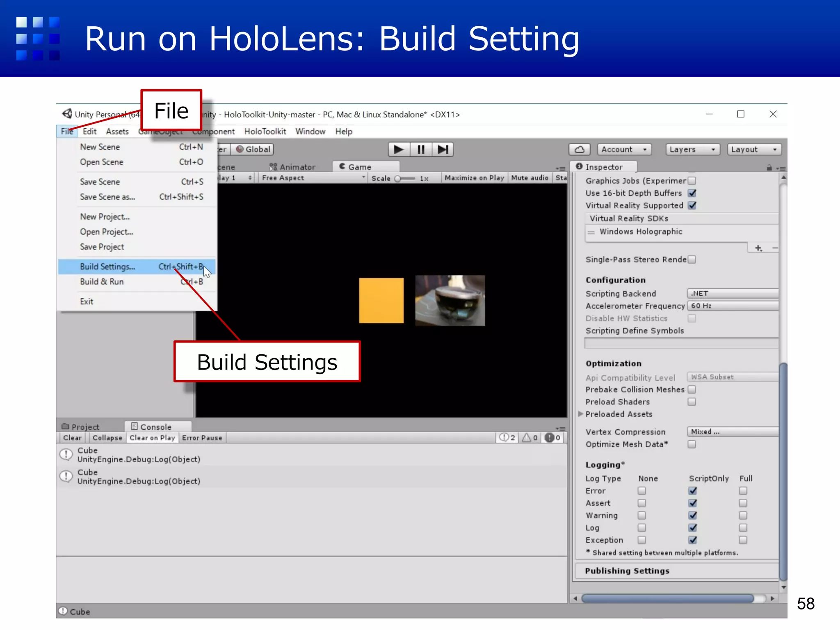Choose Save Scene as... menu entry
The height and width of the screenshot is (630, 840).
pyautogui.click(x=137, y=197)
